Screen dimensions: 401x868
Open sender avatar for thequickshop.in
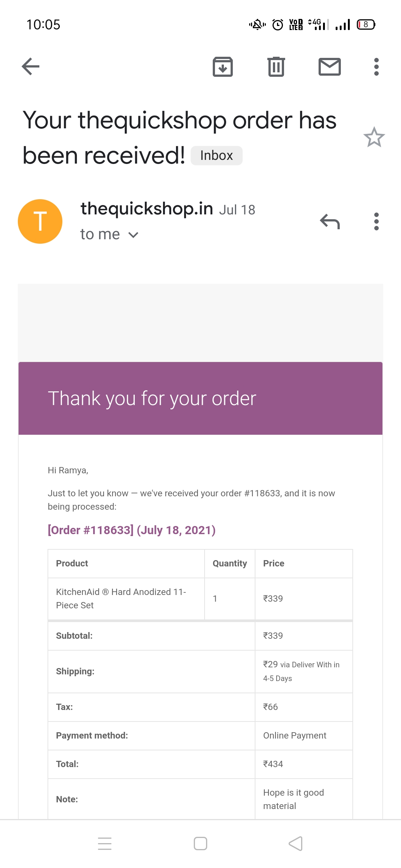pos(40,221)
